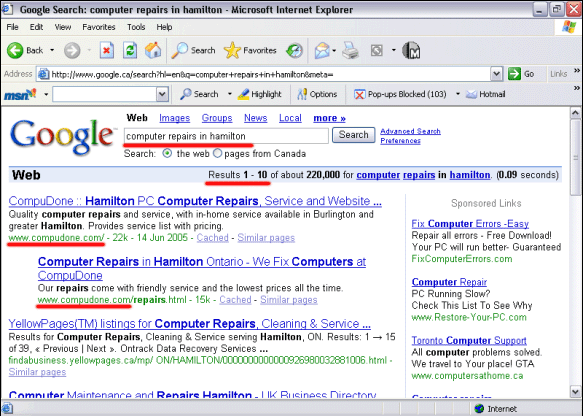
Task: Click the scrollbar up arrow
Action: tap(575, 113)
